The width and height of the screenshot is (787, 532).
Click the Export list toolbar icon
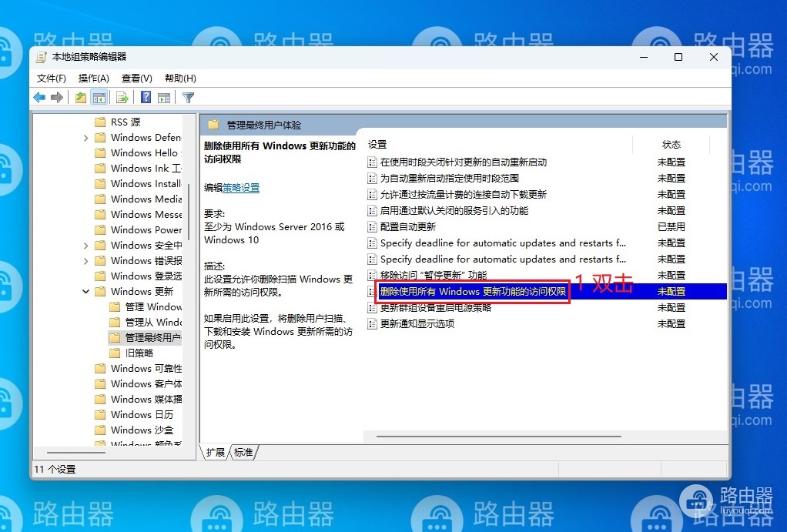click(x=122, y=97)
